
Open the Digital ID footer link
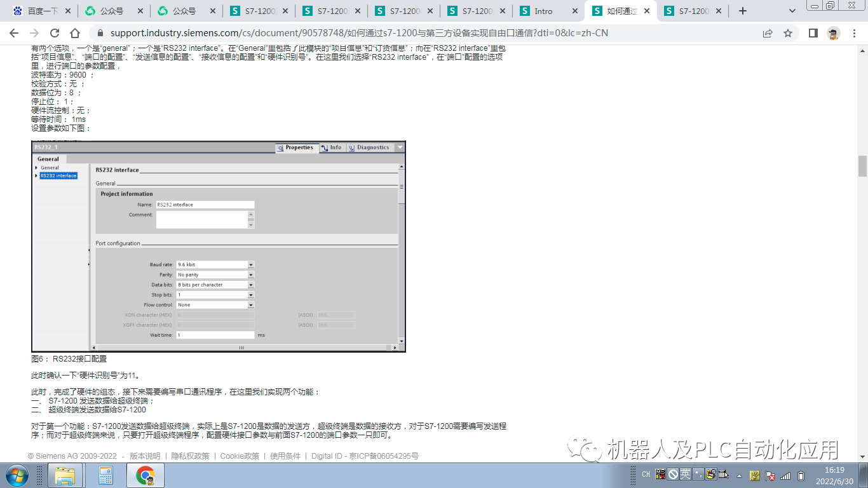(327, 456)
